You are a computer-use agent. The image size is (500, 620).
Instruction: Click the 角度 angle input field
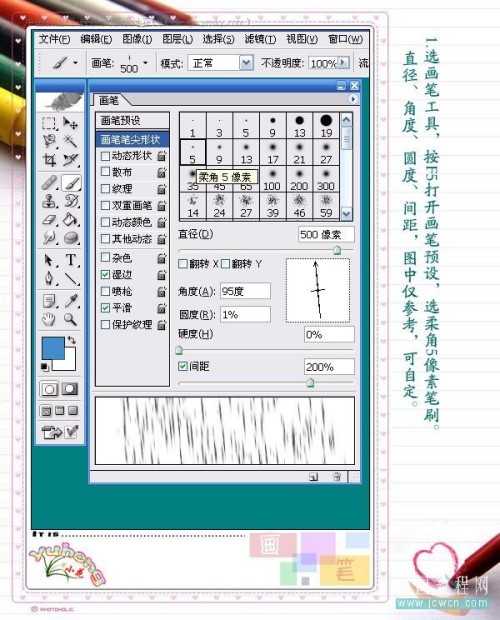pos(245,291)
